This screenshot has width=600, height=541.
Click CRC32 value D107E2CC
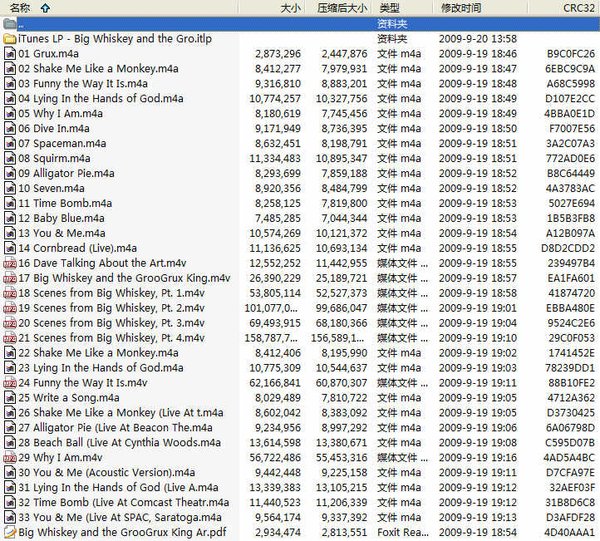[570, 98]
